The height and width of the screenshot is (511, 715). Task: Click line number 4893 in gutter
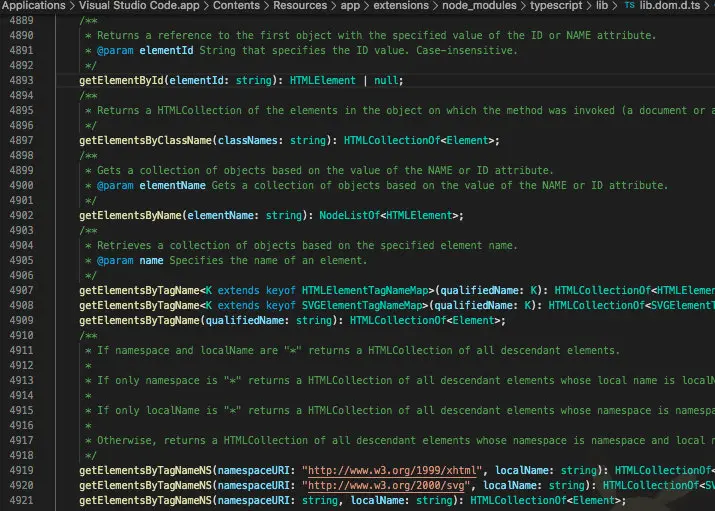click(x=21, y=80)
